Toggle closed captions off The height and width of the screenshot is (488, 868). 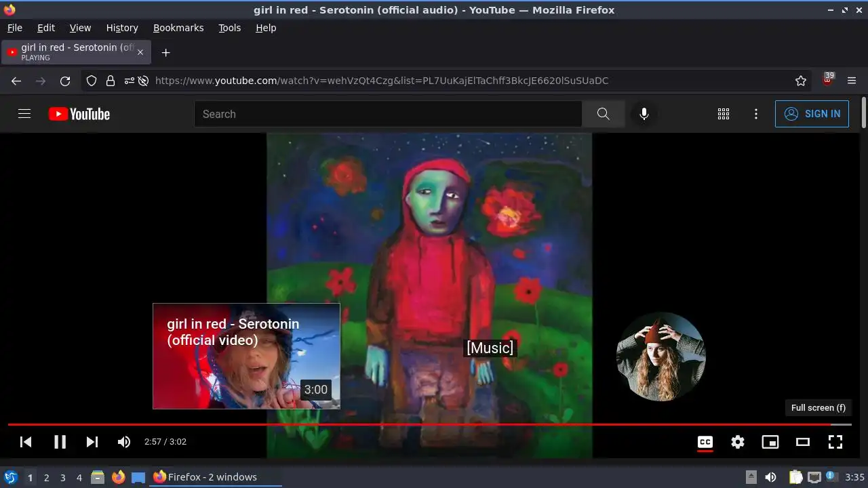(x=705, y=442)
